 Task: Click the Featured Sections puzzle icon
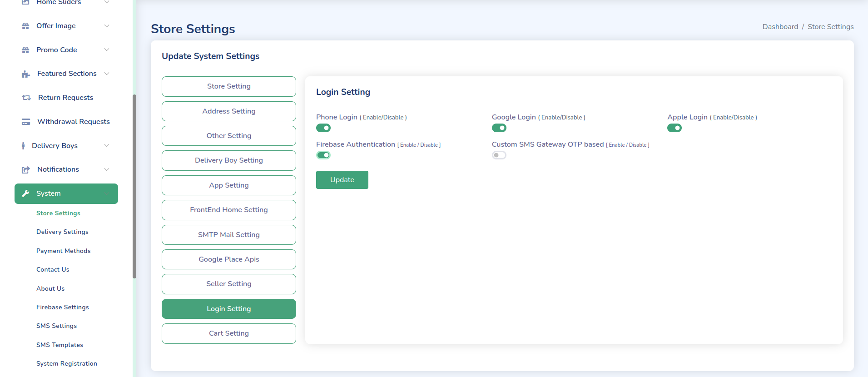pyautogui.click(x=26, y=74)
